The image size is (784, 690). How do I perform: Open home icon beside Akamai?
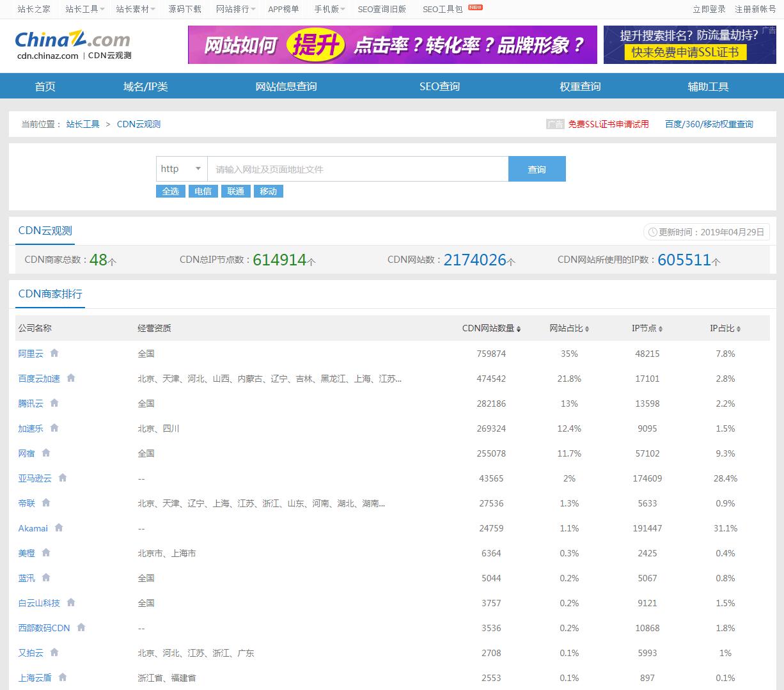[x=59, y=528]
